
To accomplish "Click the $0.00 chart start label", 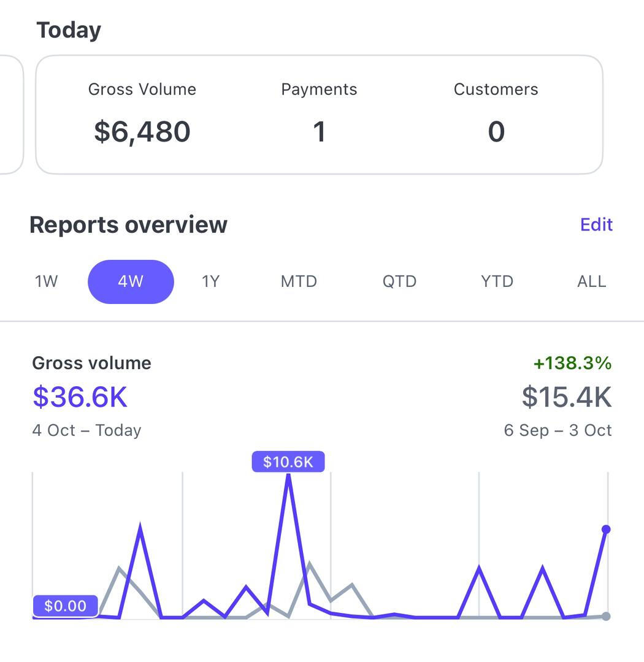I will 65,606.
